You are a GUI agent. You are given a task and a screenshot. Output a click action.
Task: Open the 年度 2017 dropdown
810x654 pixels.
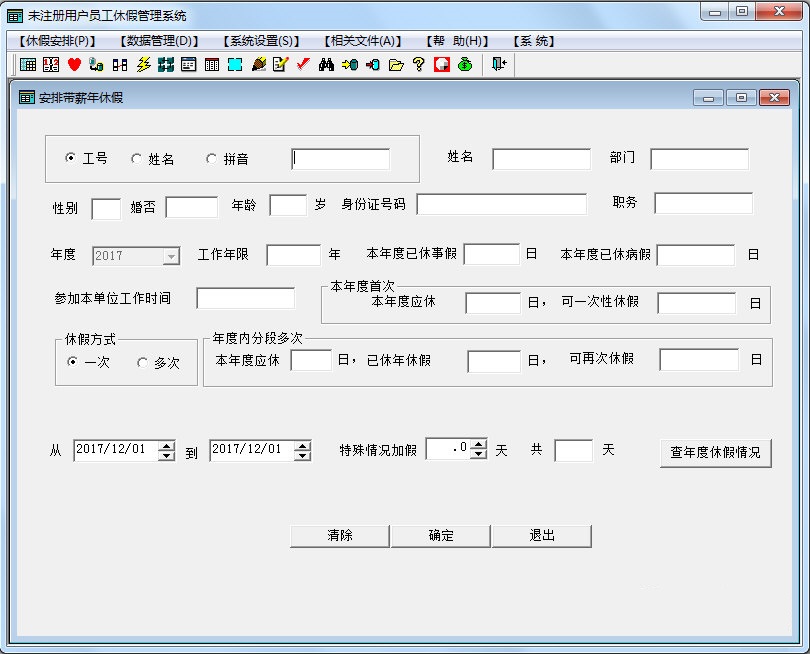coord(171,256)
